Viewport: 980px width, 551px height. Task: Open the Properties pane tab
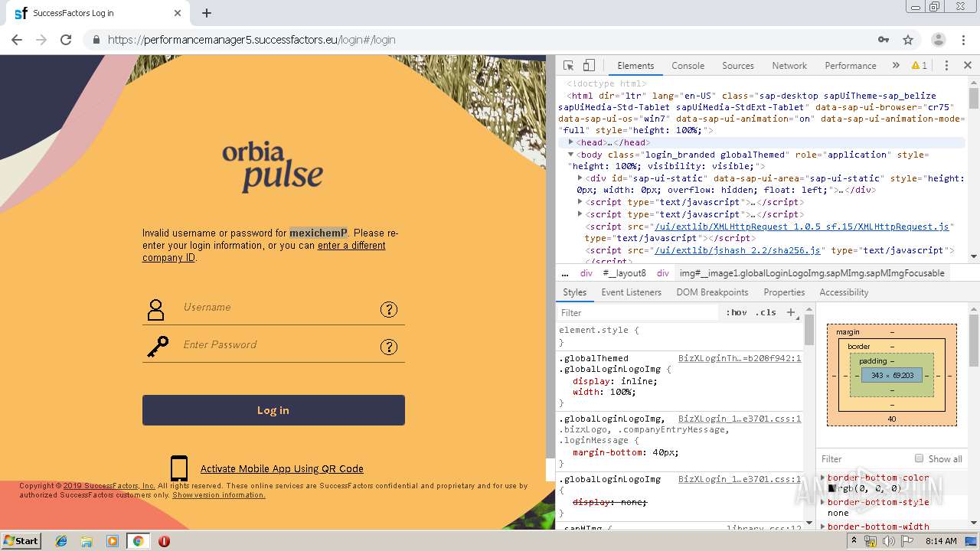784,292
